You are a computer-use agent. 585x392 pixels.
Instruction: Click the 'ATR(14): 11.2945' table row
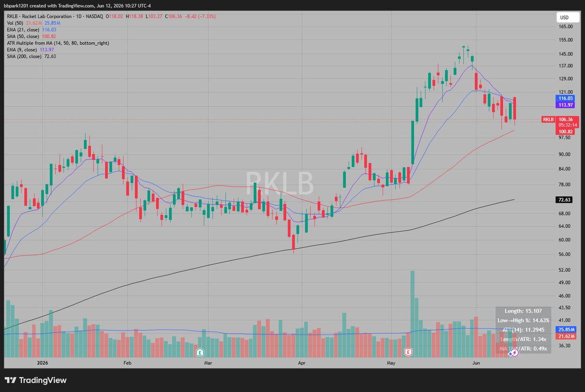tap(524, 330)
